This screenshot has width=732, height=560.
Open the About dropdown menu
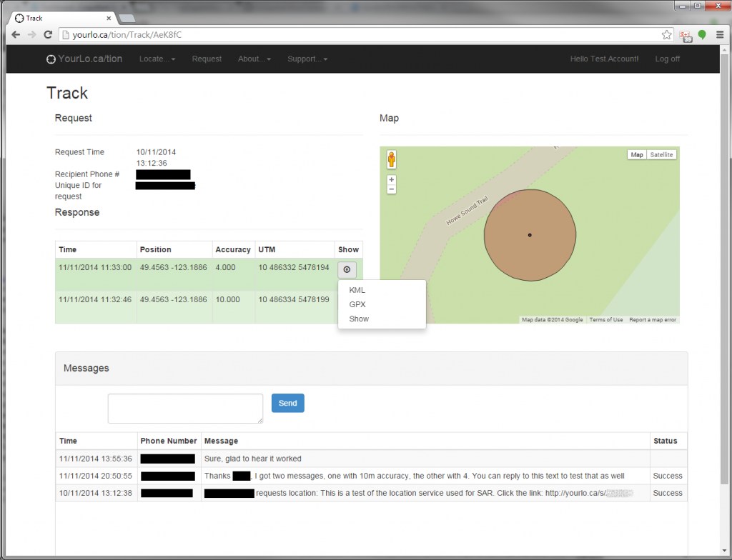pyautogui.click(x=254, y=59)
